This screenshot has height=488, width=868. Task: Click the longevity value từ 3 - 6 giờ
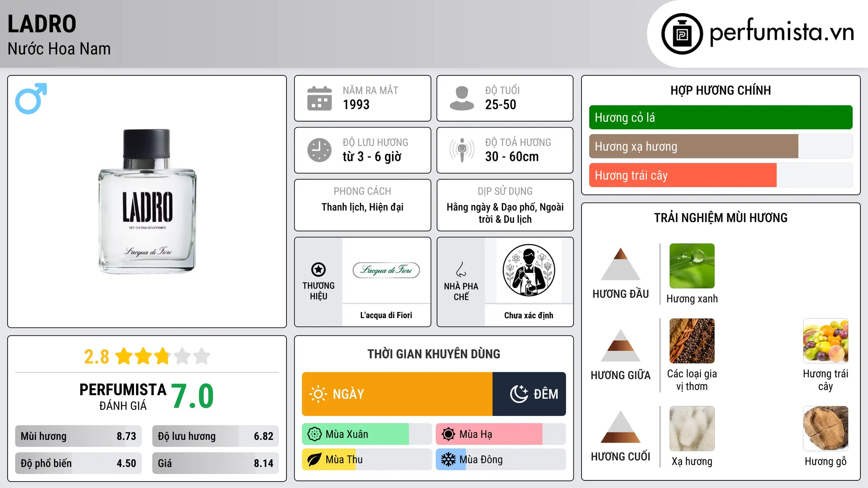[x=372, y=157]
